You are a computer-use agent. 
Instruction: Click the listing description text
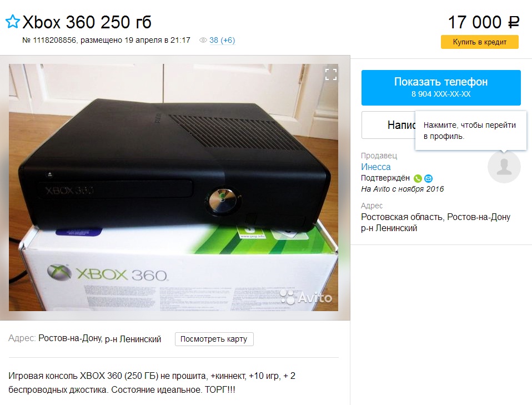[152, 383]
